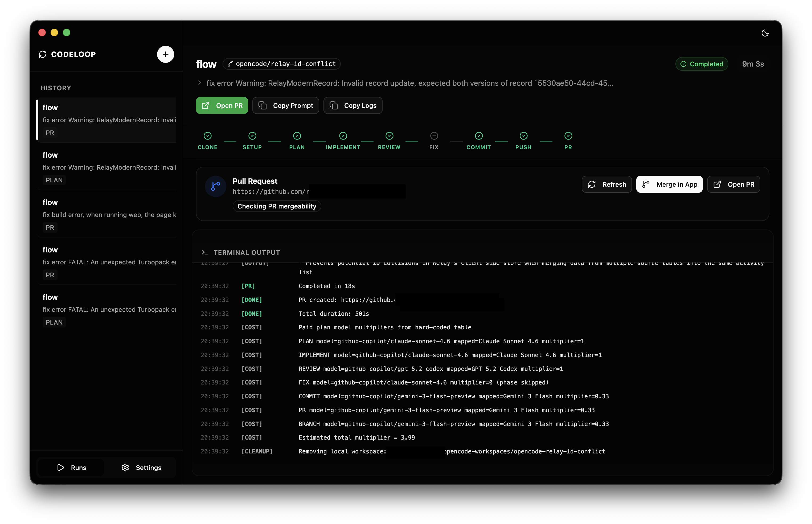Select the CLONE step check icon
Image resolution: width=812 pixels, height=524 pixels.
click(207, 136)
